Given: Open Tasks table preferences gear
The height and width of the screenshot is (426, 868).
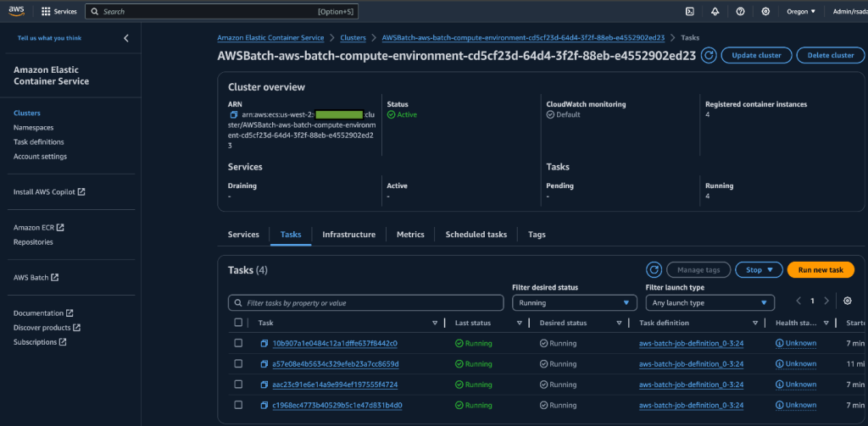Looking at the screenshot, I should [x=847, y=301].
